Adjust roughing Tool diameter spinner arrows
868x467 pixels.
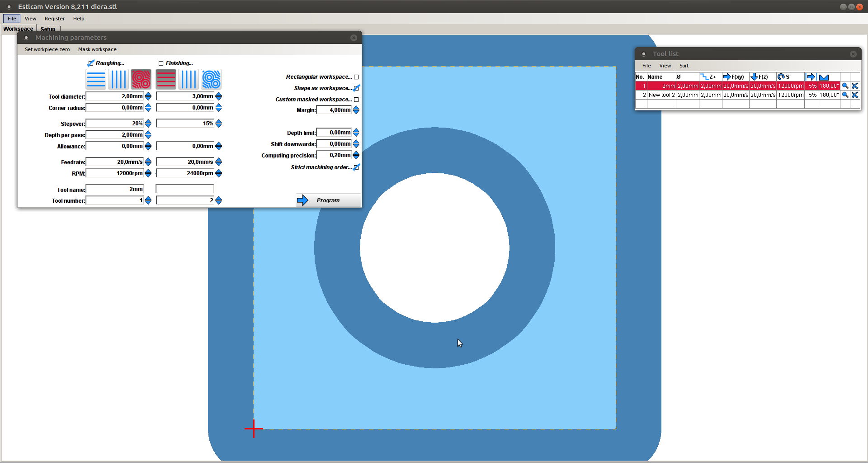[x=148, y=96]
